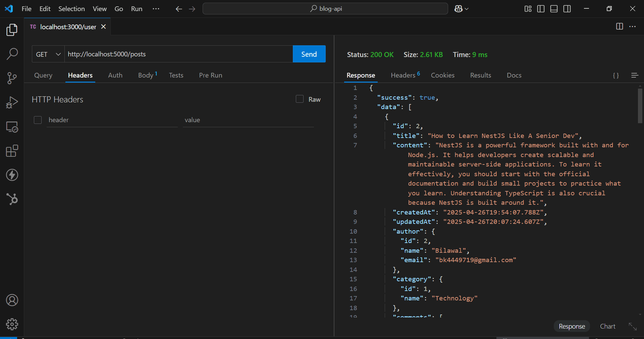
Task: Open the Edit menu
Action: click(x=45, y=9)
